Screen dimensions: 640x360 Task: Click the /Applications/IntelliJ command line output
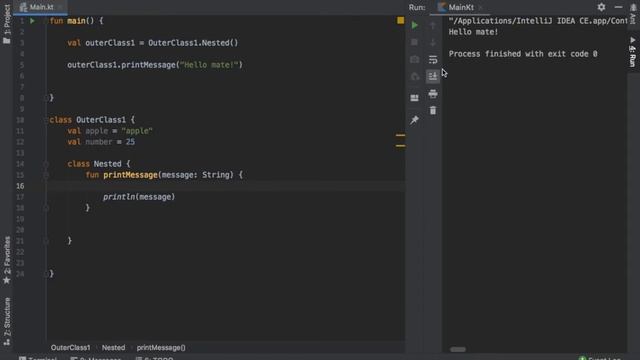point(538,21)
